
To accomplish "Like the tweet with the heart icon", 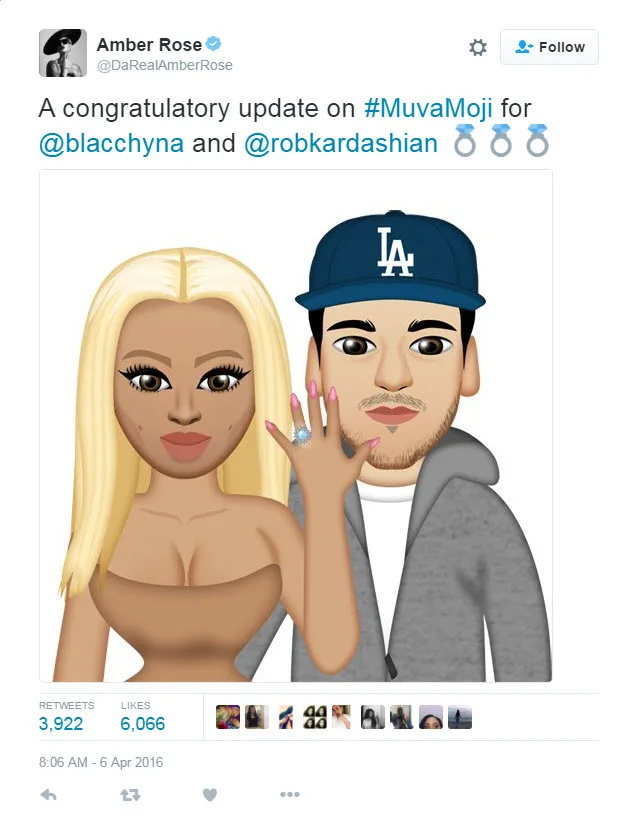I will pos(210,794).
